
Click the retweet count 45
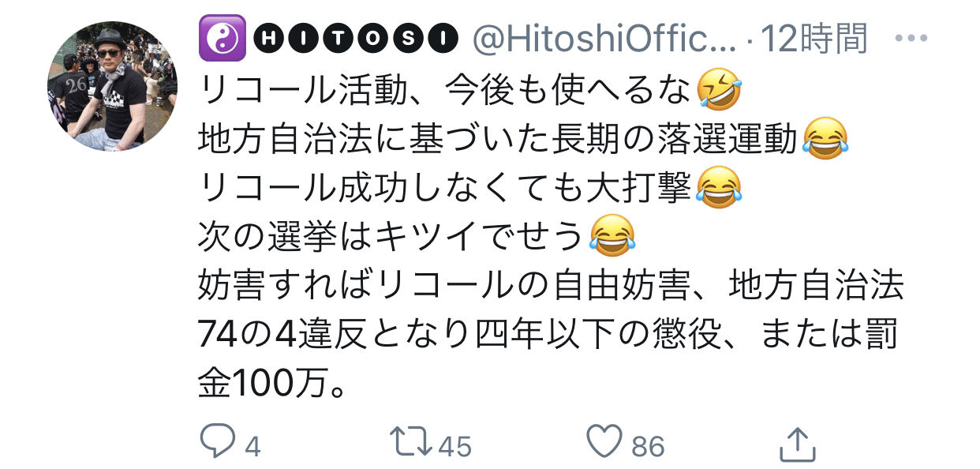454,446
